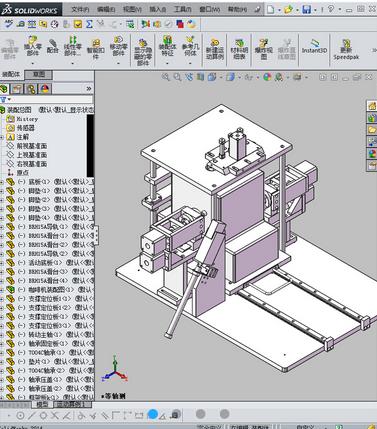Click the 运动算例 motion study tab
The image size is (377, 429).
[69, 405]
